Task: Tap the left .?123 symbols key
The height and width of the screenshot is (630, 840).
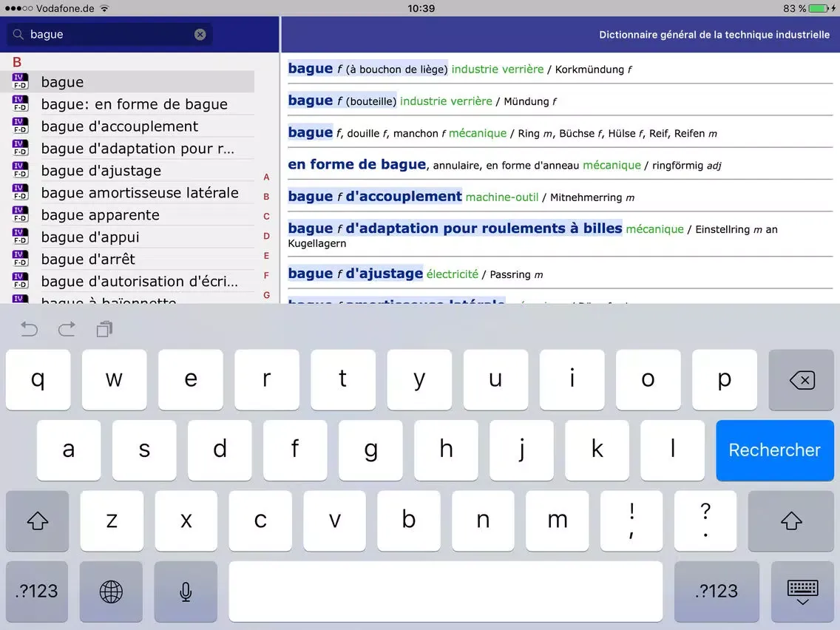Action: (36, 592)
